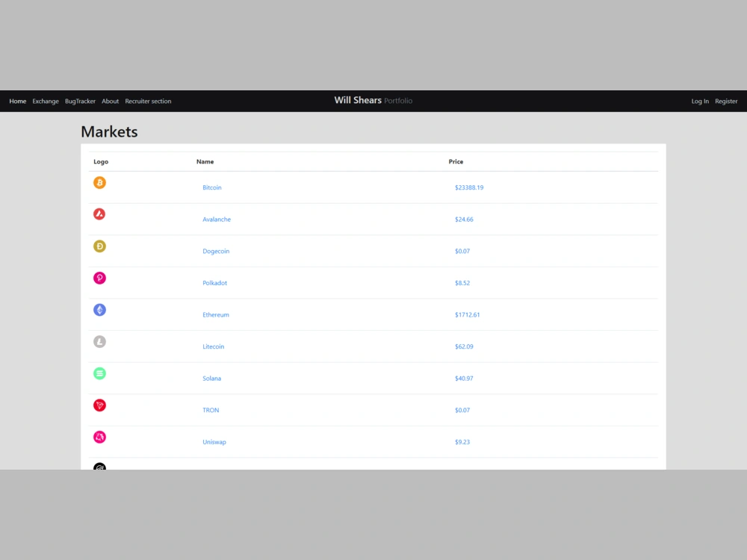Open the Bitcoin detail link
Screen dimensions: 747x560
[211, 187]
